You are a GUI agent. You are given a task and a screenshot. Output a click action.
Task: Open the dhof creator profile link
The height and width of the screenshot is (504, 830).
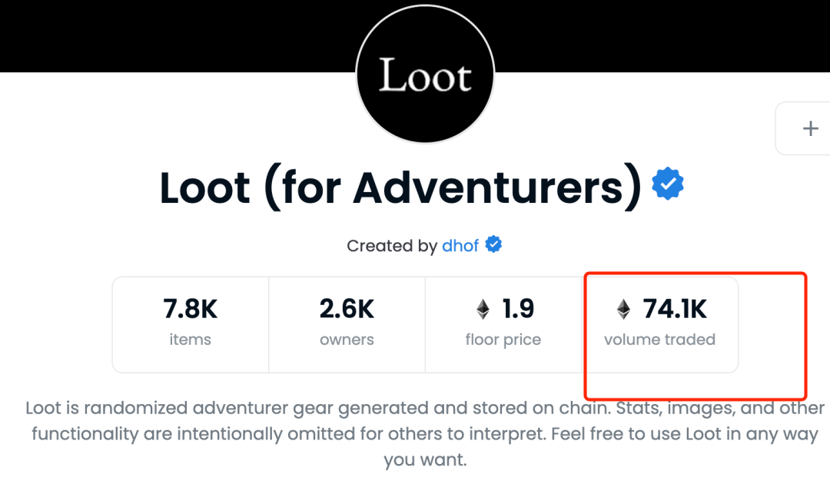coord(460,246)
